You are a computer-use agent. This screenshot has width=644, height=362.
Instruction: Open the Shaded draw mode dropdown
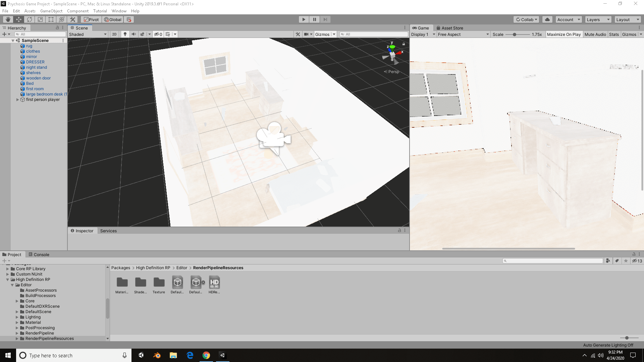tap(88, 34)
